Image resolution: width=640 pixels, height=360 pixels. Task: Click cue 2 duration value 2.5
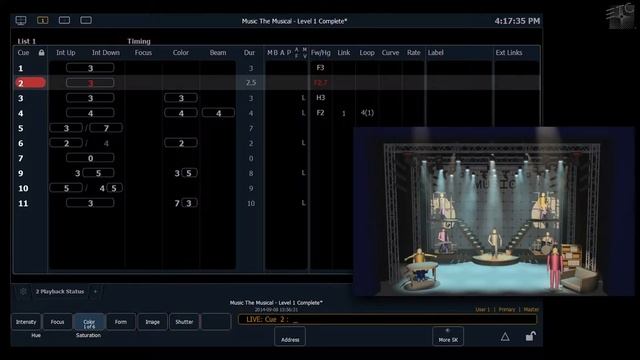tap(251, 82)
